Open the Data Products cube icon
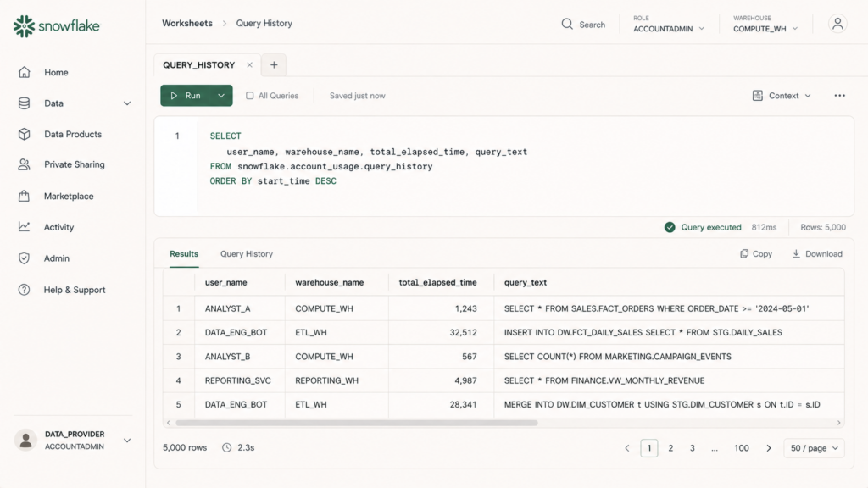 point(24,134)
